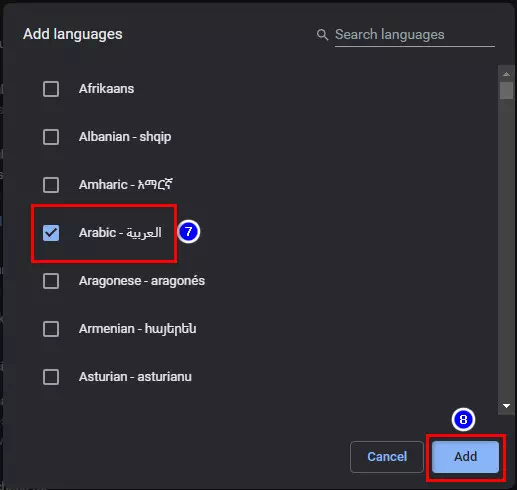Click the Add button
Image resolution: width=517 pixels, height=490 pixels.
click(465, 457)
